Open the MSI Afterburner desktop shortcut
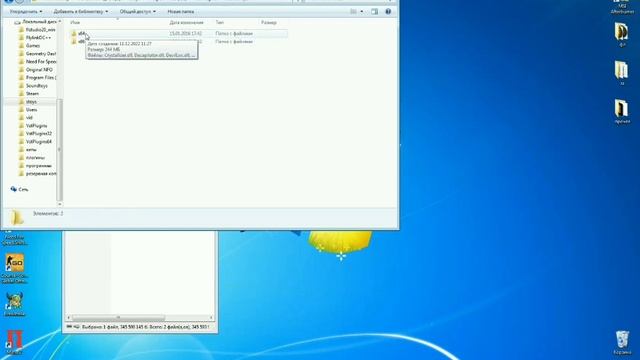 tap(622, 7)
